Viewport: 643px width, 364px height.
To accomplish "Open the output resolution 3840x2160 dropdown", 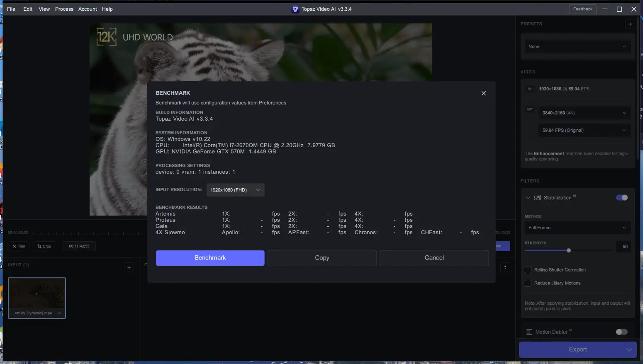I will point(584,113).
